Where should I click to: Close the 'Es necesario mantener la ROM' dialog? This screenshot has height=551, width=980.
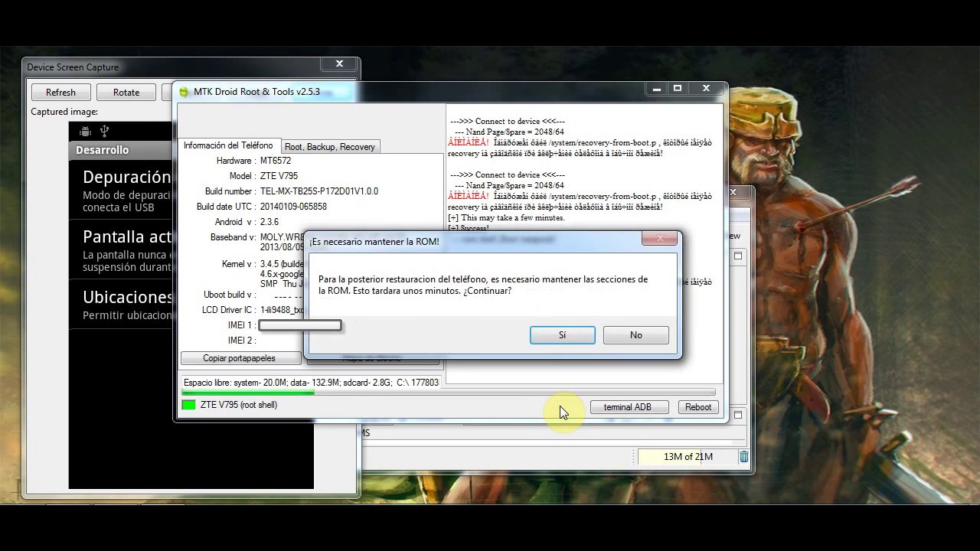pos(659,239)
